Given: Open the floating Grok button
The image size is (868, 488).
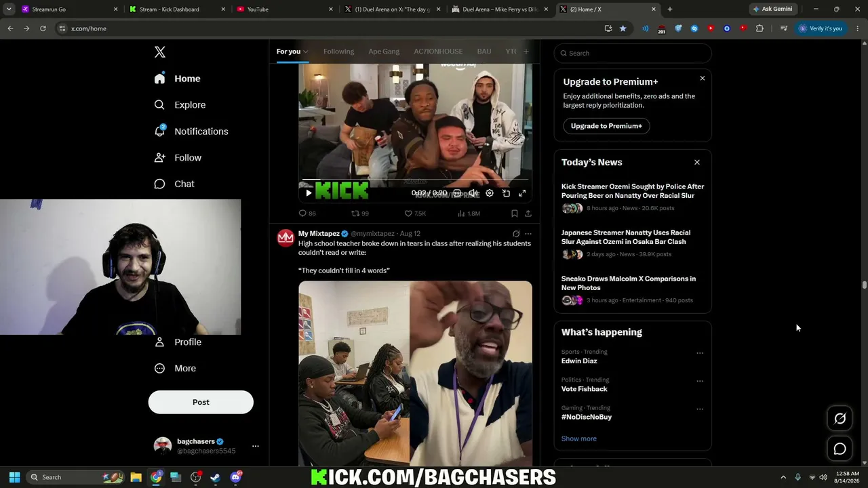Looking at the screenshot, I should 840,418.
